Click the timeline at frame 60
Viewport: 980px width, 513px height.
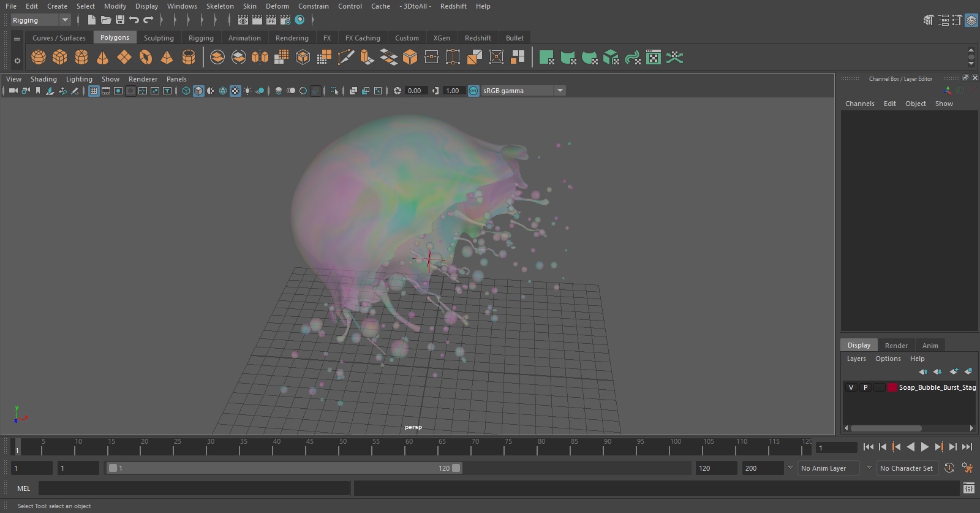pyautogui.click(x=409, y=447)
